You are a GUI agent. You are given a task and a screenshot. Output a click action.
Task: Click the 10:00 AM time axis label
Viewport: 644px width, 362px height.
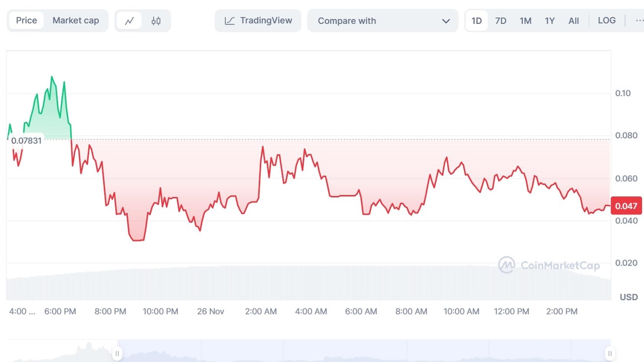point(461,311)
